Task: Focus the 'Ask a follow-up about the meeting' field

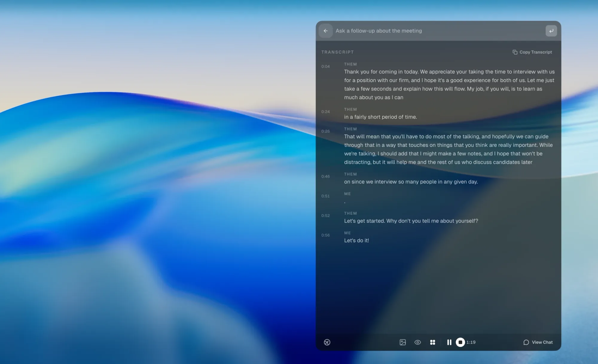Action: (438, 31)
